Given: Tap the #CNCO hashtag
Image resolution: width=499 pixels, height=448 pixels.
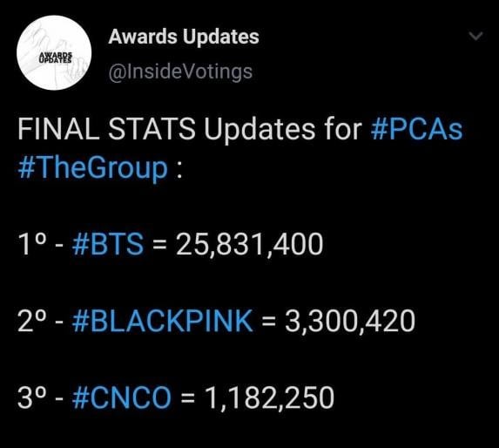Looking at the screenshot, I should pyautogui.click(x=122, y=397).
